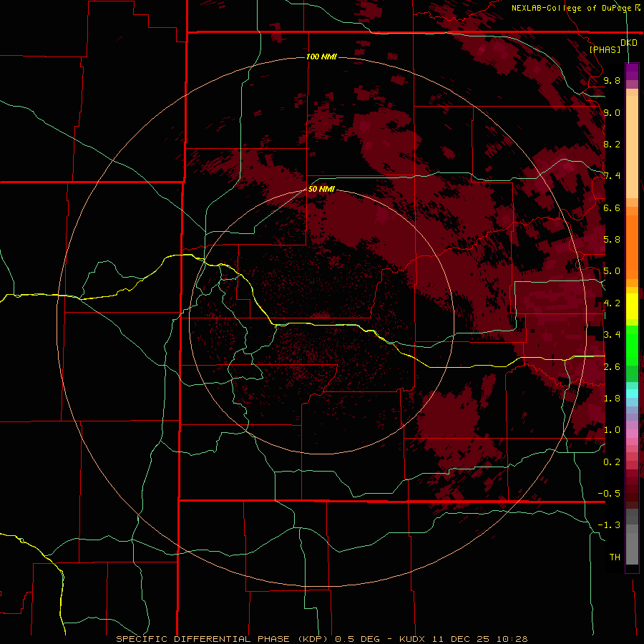
Task: Click the 1.8 legend value
Action: pyautogui.click(x=612, y=399)
